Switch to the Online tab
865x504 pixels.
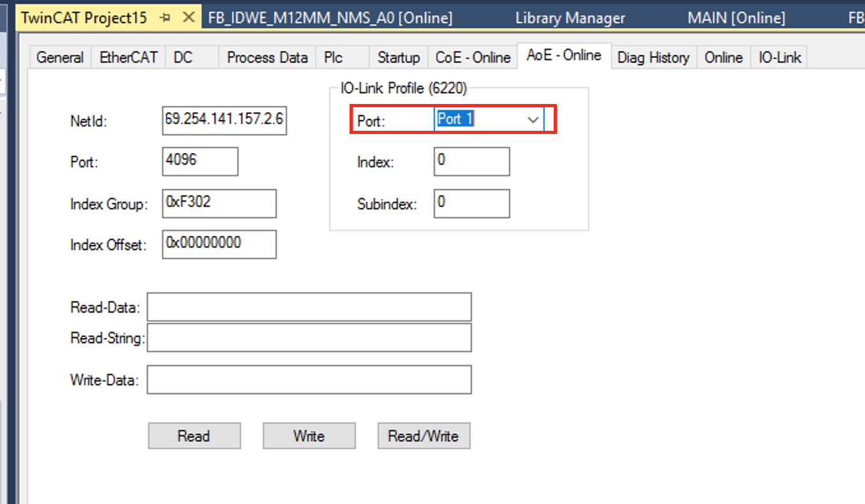pyautogui.click(x=723, y=57)
